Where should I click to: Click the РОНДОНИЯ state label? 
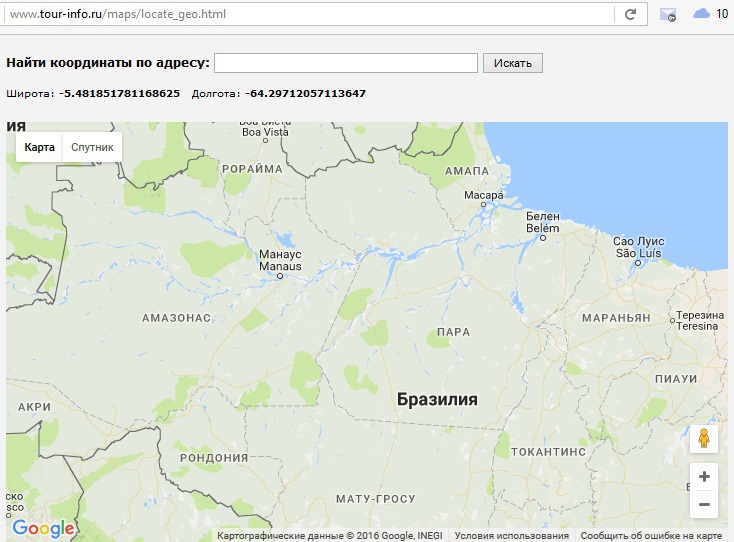[214, 458]
